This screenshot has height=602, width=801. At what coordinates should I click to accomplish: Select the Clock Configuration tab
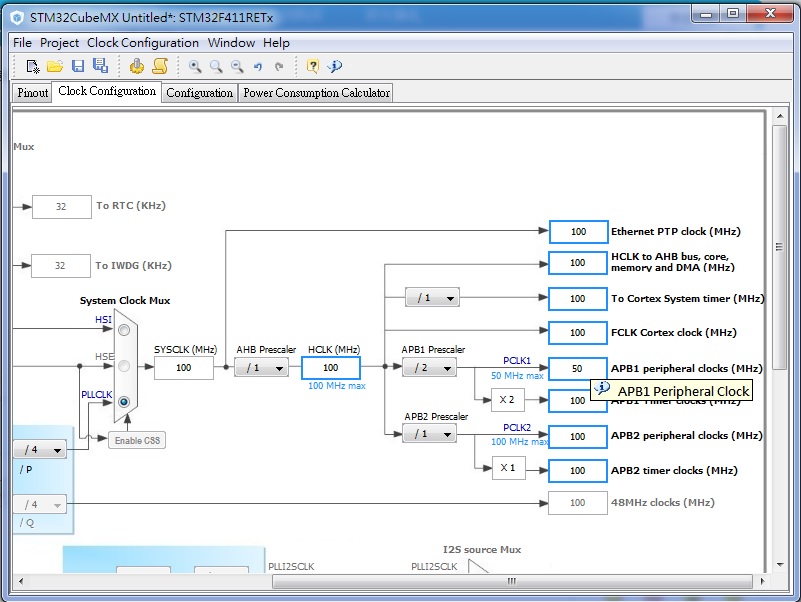pyautogui.click(x=107, y=91)
